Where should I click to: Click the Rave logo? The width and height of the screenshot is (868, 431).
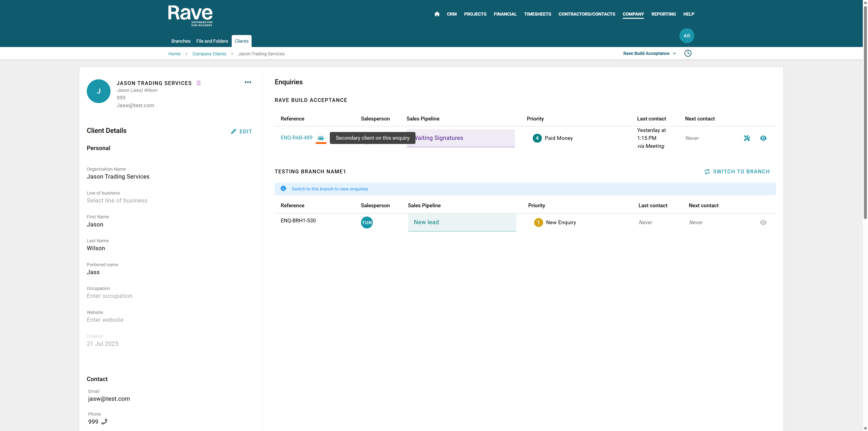click(x=190, y=16)
